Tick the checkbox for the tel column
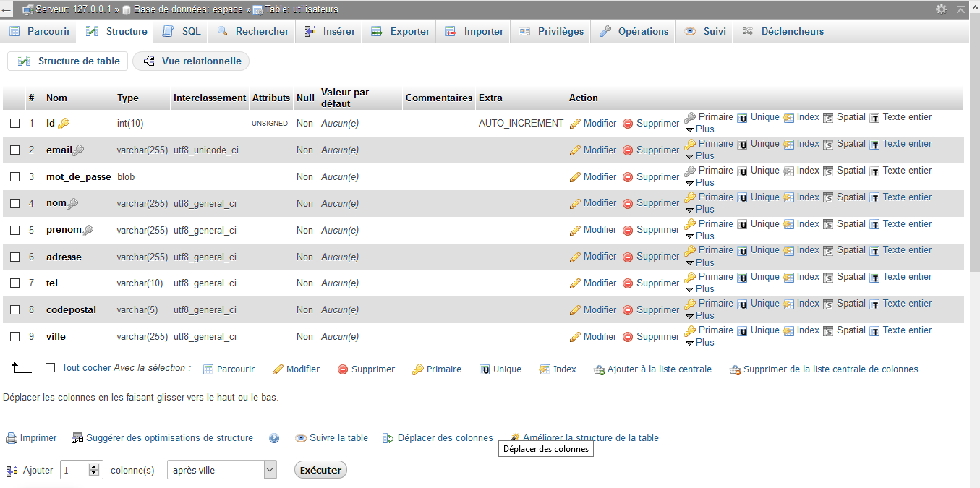Viewport: 980px width, 488px height. click(14, 283)
